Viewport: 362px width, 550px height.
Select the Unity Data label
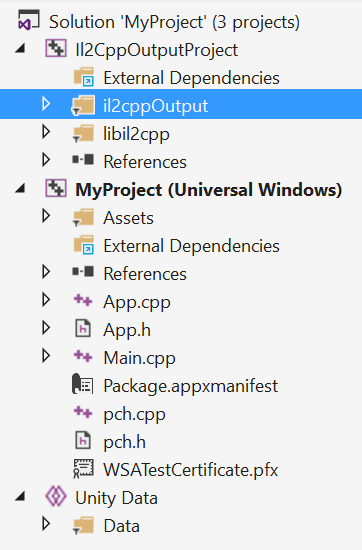click(x=116, y=498)
